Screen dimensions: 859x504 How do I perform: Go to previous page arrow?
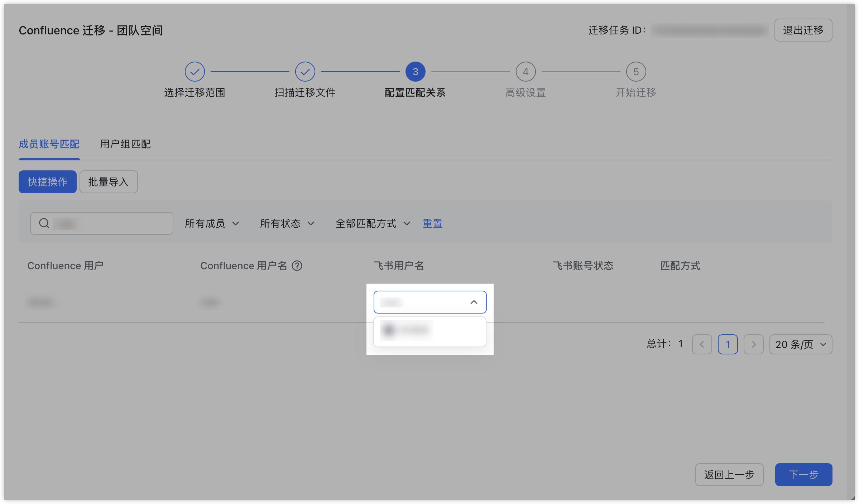[702, 344]
